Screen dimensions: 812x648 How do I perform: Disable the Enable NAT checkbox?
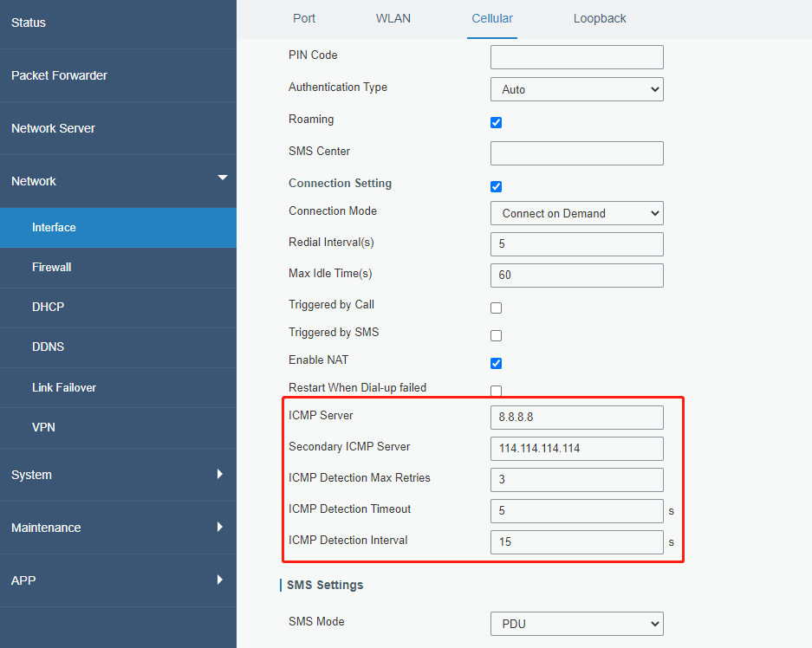[496, 363]
